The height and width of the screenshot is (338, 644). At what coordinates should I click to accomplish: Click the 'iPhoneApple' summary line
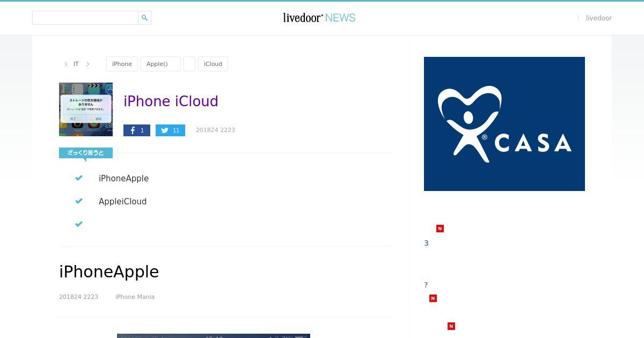click(x=123, y=179)
